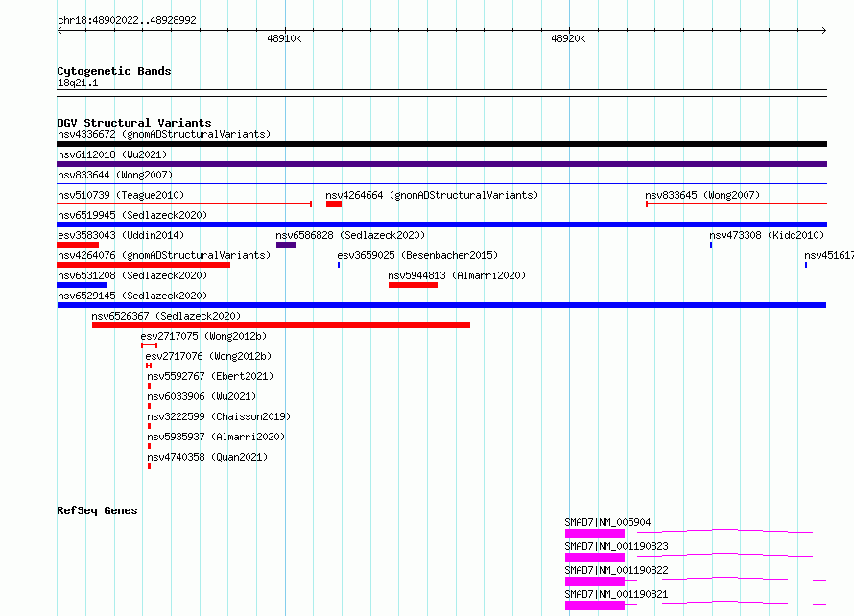Click the red nsv4264664 gnomAD variant block
The height and width of the screenshot is (616, 854).
(334, 204)
